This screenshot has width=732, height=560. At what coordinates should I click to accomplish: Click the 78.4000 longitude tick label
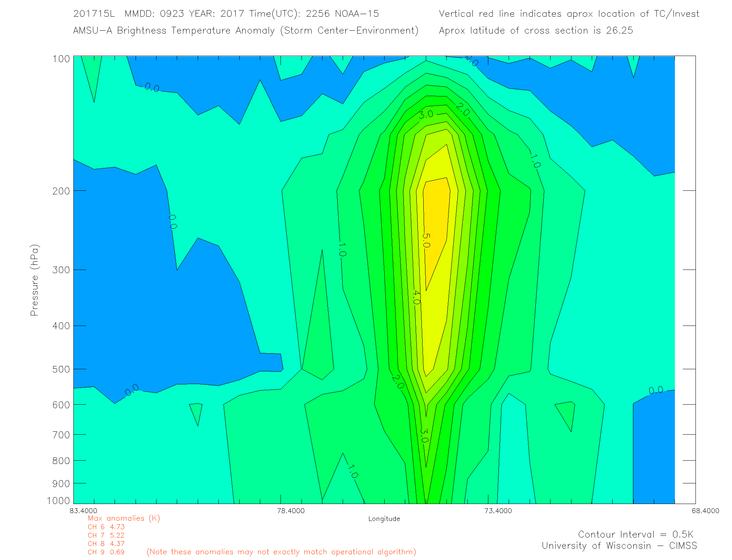[291, 511]
